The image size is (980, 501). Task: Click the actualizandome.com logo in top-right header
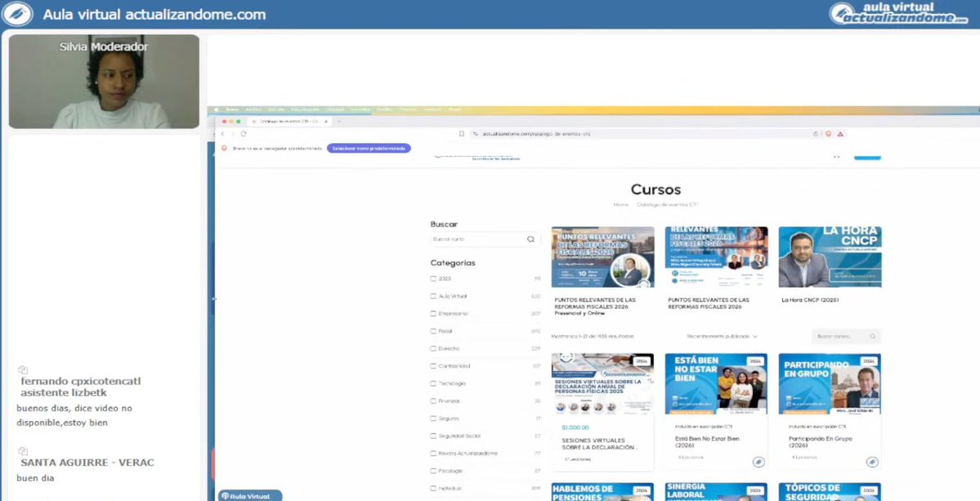[x=898, y=14]
